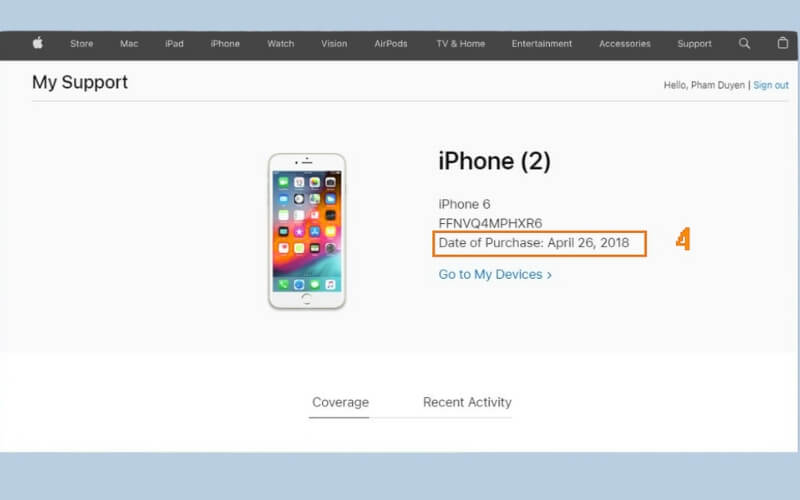Viewport: 800px width, 500px height.
Task: Switch to the Coverage tab
Action: point(340,403)
